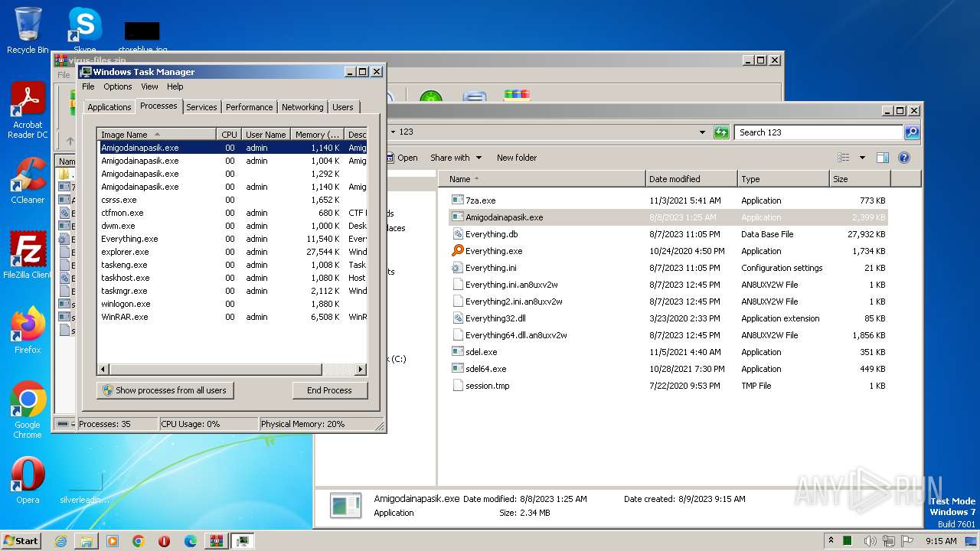
Task: Switch to Task Manager taskbar button
Action: click(x=243, y=541)
